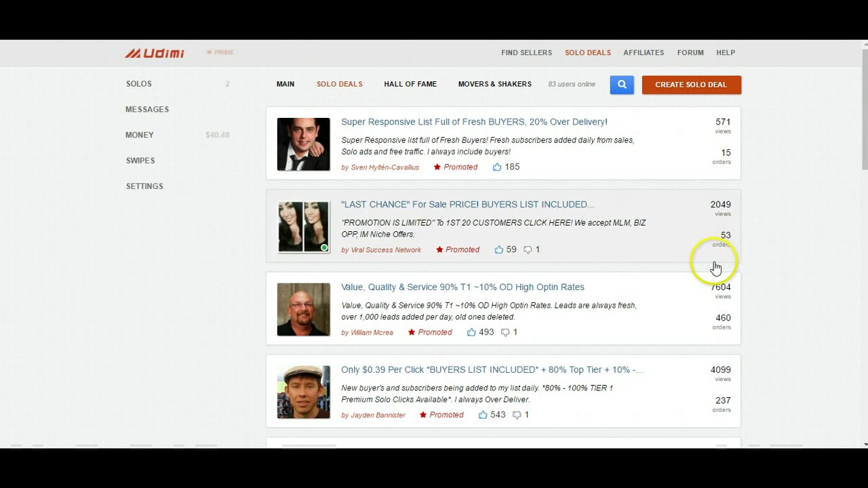Open Settings in left sidebar
868x488 pixels.
pyautogui.click(x=144, y=186)
